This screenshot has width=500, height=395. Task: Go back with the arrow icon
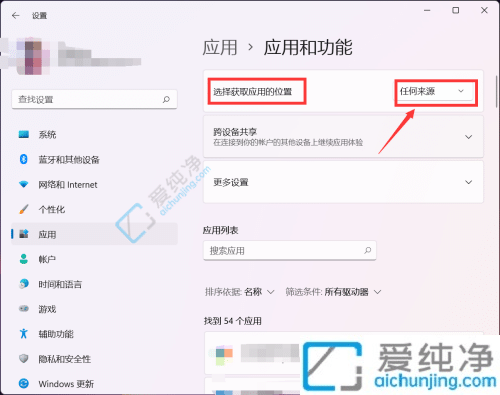[x=16, y=16]
